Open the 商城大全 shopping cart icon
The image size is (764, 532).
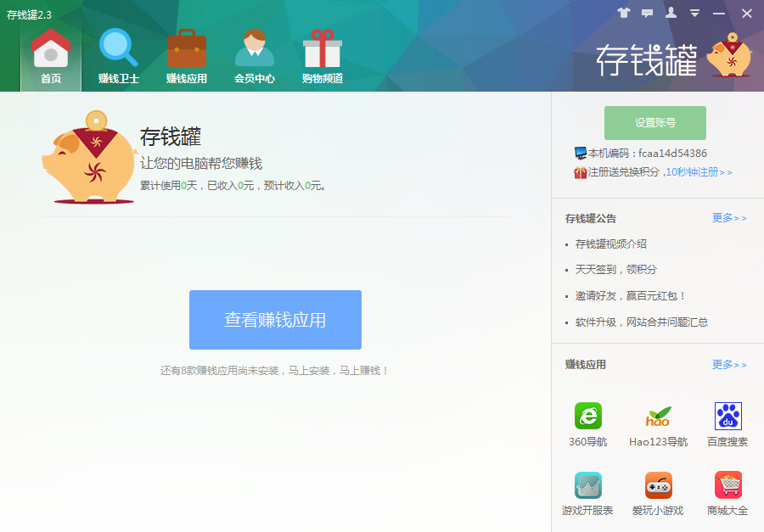click(x=727, y=485)
